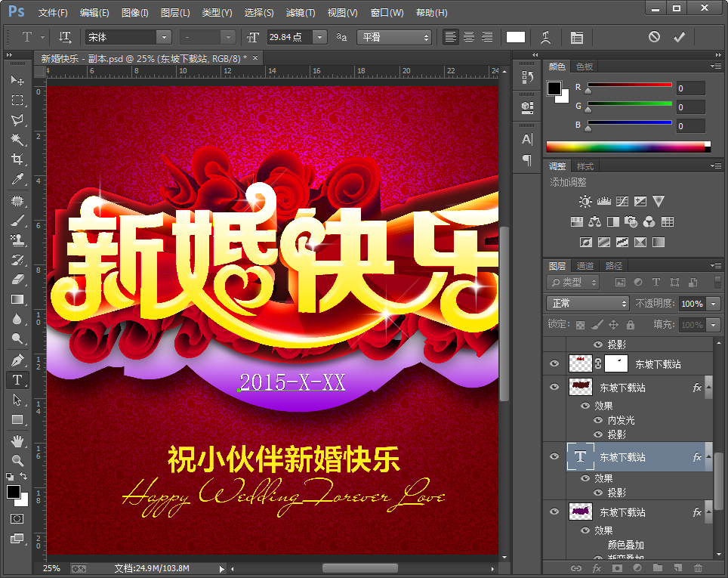Toggle visibility of selected text layer
This screenshot has height=578, width=728.
554,456
